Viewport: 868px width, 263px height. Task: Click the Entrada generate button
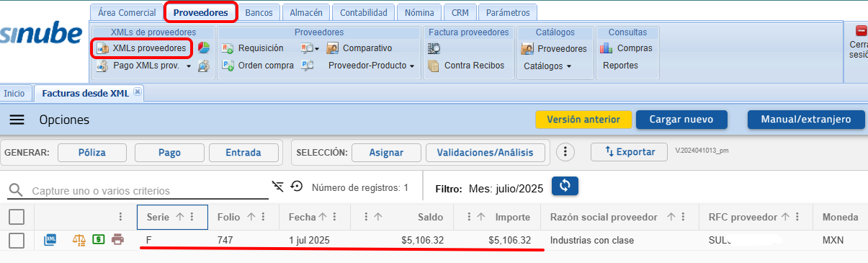click(243, 152)
